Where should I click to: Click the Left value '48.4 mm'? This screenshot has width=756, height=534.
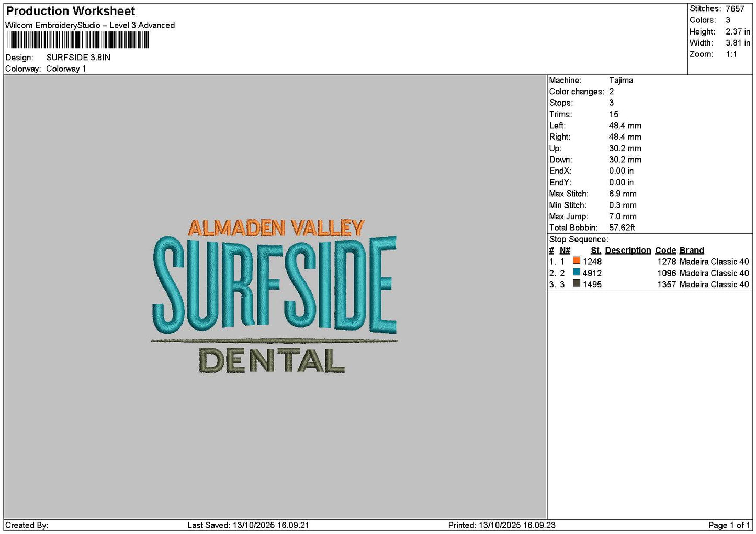625,126
